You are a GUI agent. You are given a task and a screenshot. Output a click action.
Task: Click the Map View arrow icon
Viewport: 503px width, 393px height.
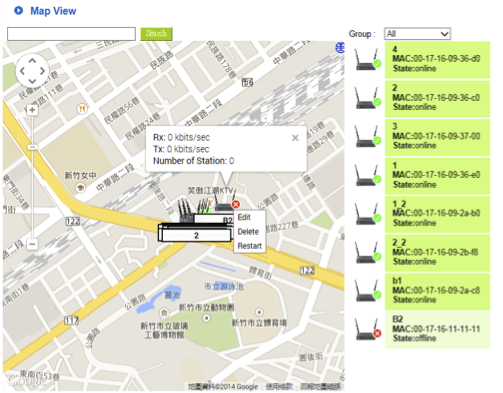[18, 10]
